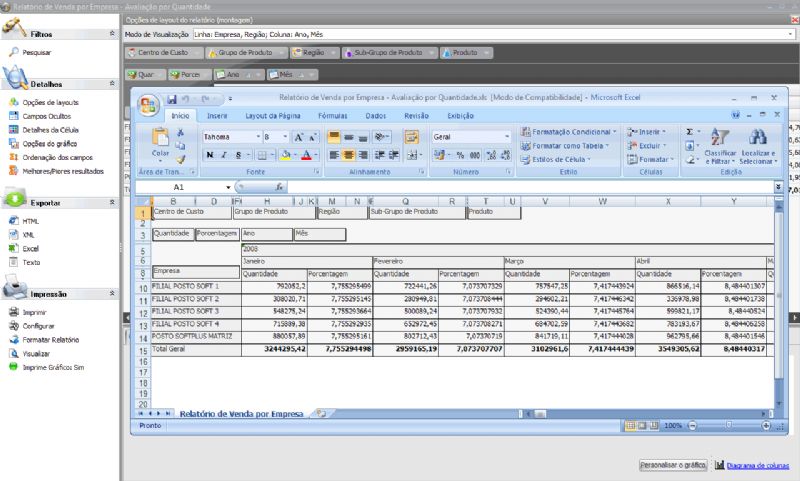Switch to the Inserir ribbon tab
Image resolution: width=800 pixels, height=481 pixels.
coord(217,116)
